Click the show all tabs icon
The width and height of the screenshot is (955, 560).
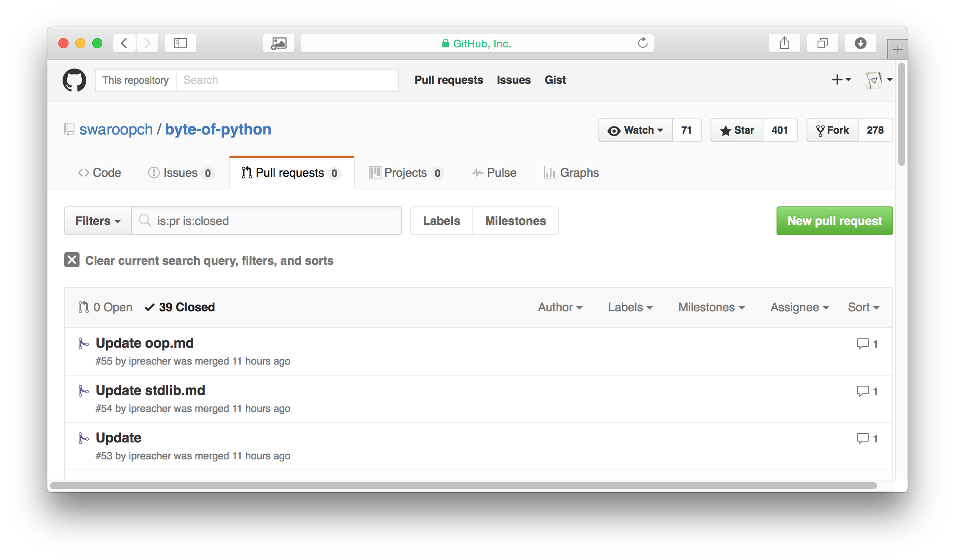(822, 43)
